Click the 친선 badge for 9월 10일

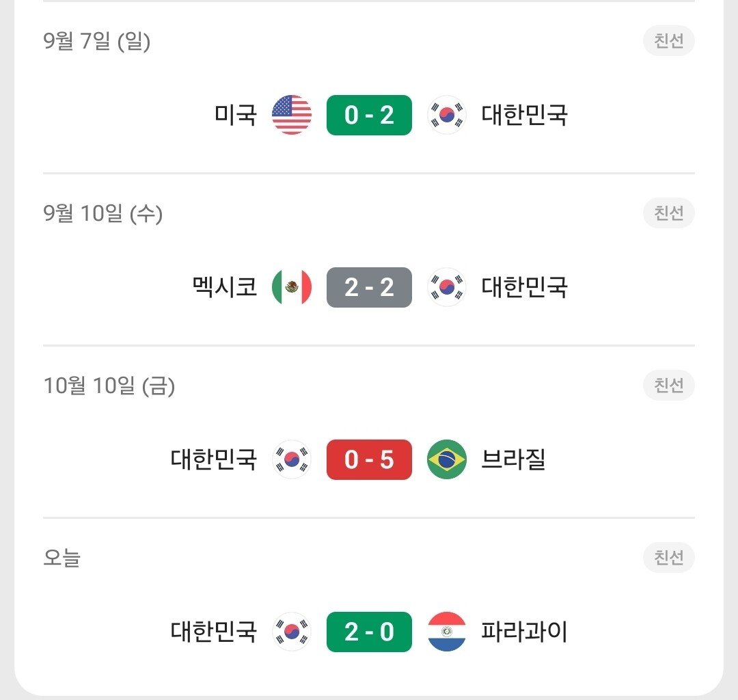(x=668, y=214)
